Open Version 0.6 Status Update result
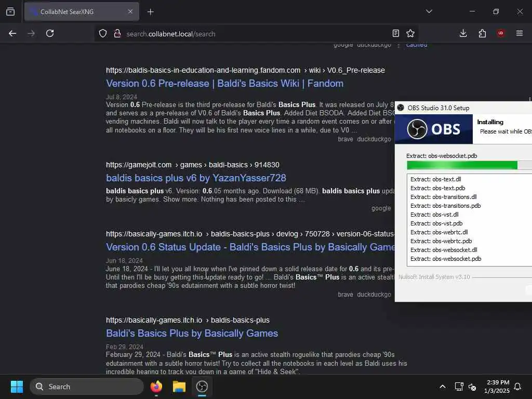The height and width of the screenshot is (399, 532). [250, 247]
